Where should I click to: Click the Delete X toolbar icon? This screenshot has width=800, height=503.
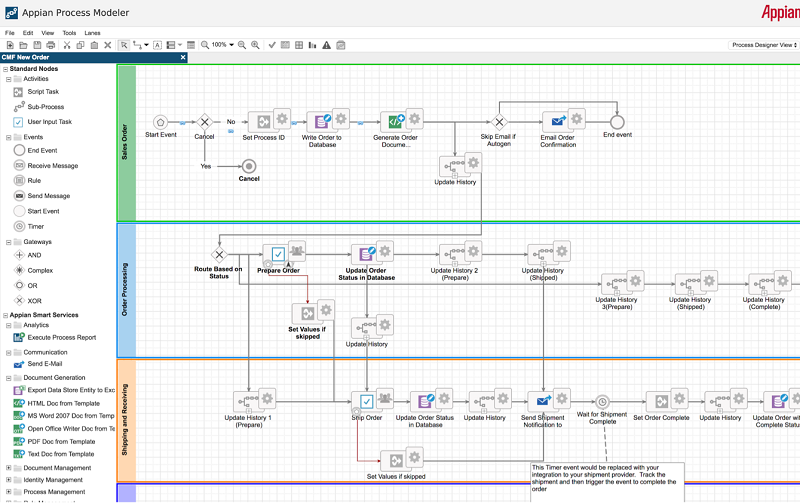click(108, 45)
